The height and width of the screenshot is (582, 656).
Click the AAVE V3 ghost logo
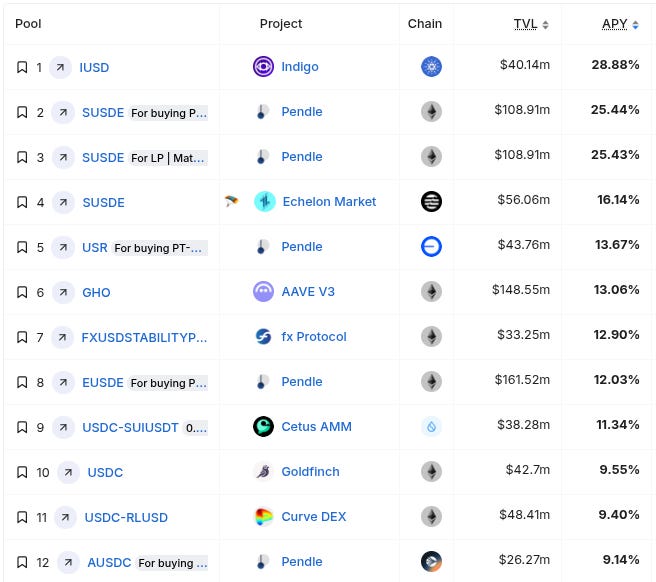(x=264, y=292)
